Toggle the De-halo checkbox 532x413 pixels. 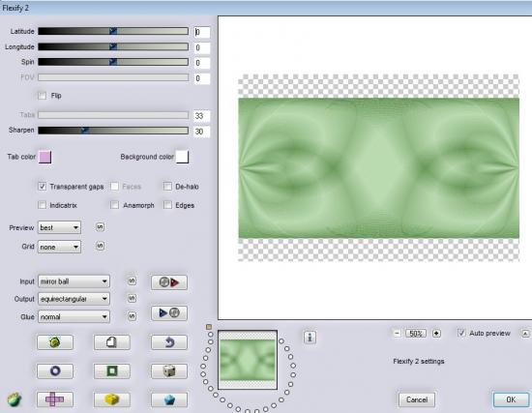click(x=167, y=187)
